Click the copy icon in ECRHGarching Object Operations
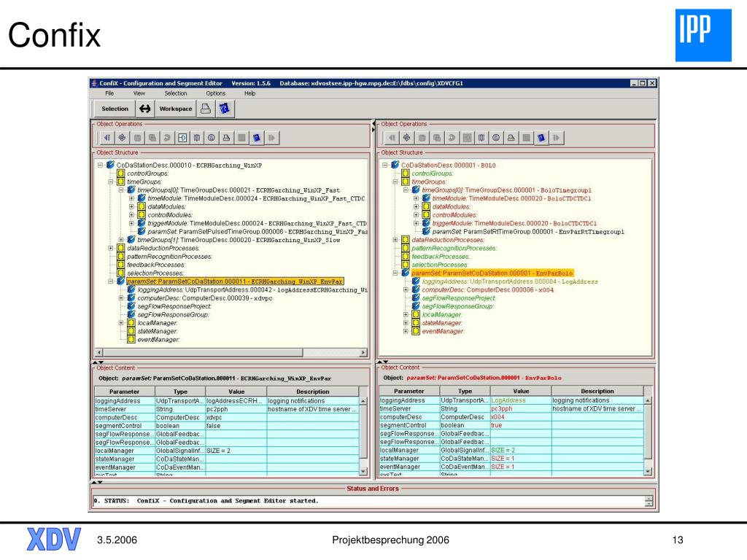Screen dimensions: 747x560 point(152,138)
